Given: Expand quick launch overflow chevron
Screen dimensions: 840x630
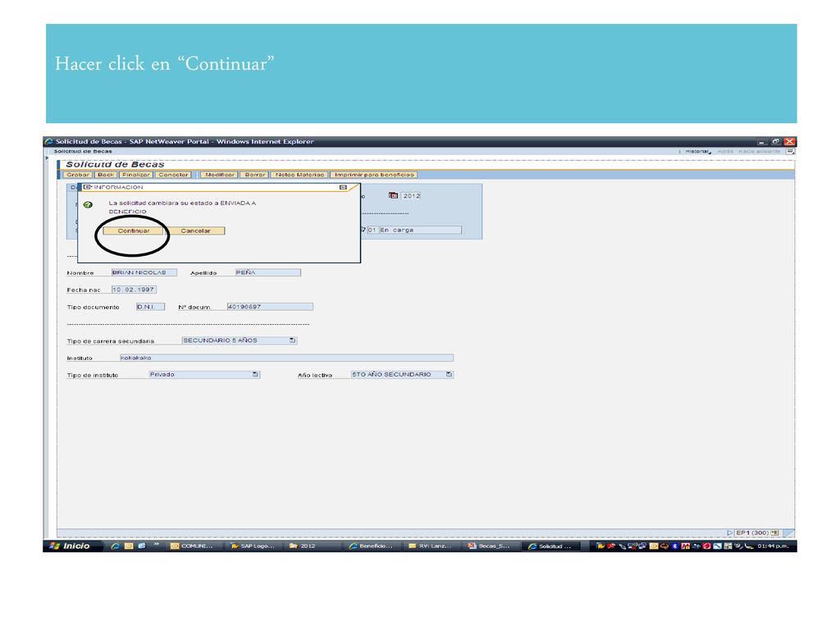Looking at the screenshot, I should click(x=157, y=545).
